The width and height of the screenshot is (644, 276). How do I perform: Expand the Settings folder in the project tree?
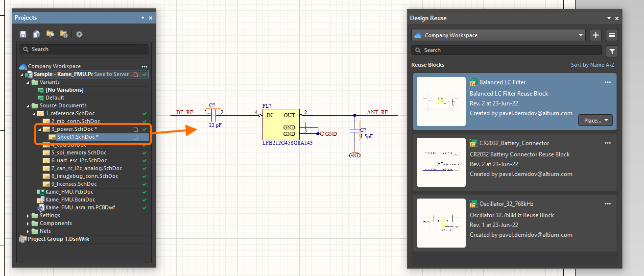pos(28,215)
